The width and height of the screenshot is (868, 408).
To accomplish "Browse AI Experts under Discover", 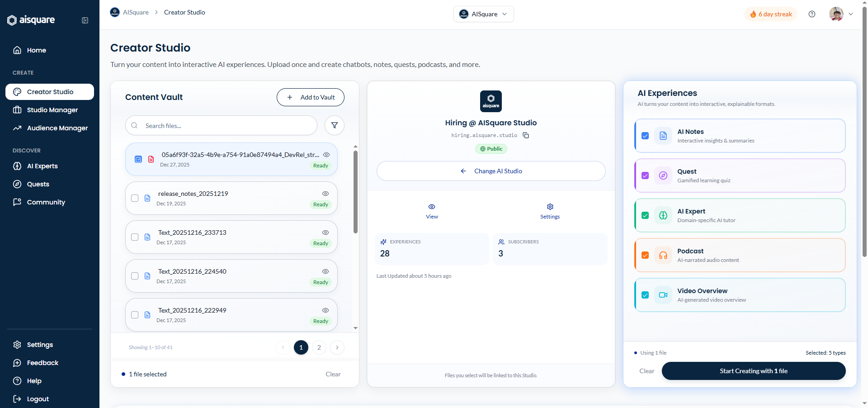I will tap(42, 166).
